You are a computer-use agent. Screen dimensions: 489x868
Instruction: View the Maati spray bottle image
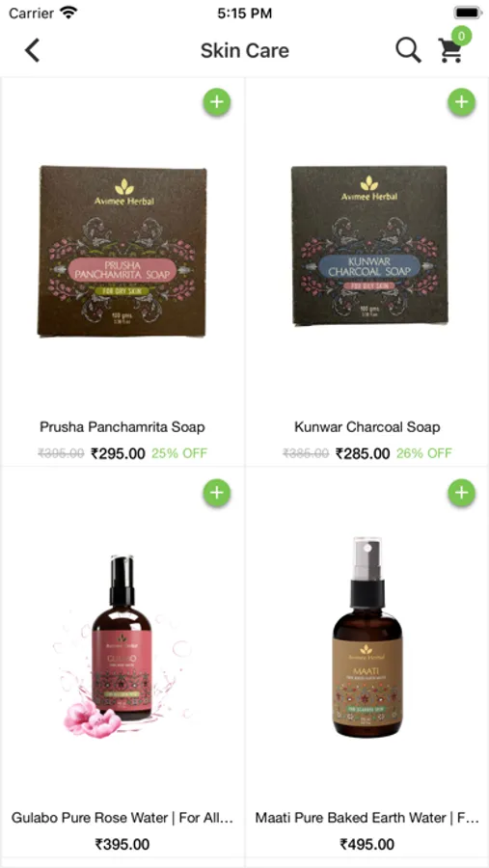tap(367, 637)
